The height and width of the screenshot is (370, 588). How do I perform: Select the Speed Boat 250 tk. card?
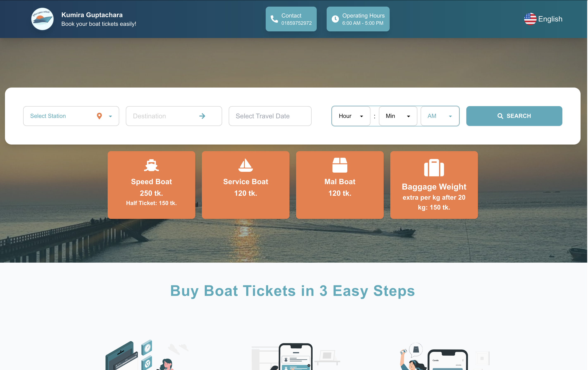pyautogui.click(x=151, y=185)
